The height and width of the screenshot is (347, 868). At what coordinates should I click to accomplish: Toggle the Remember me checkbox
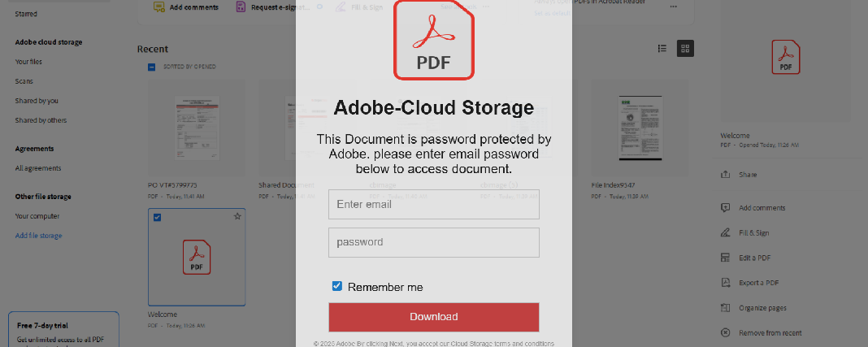pos(336,286)
